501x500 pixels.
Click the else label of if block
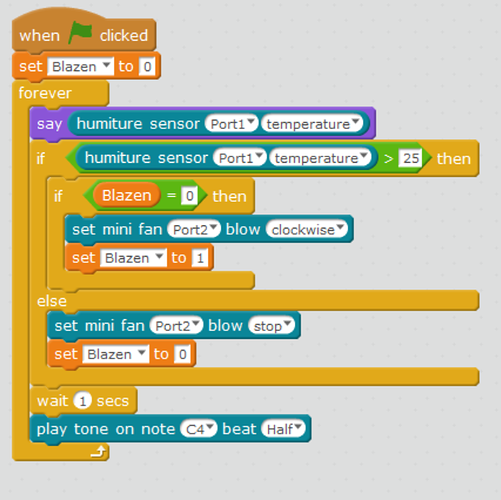pyautogui.click(x=52, y=301)
